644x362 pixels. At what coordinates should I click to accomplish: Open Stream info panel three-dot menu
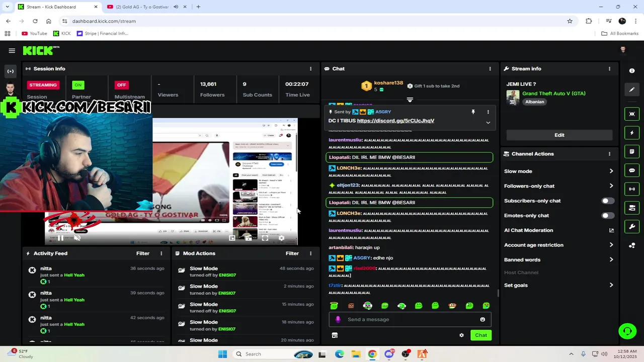[x=609, y=69]
